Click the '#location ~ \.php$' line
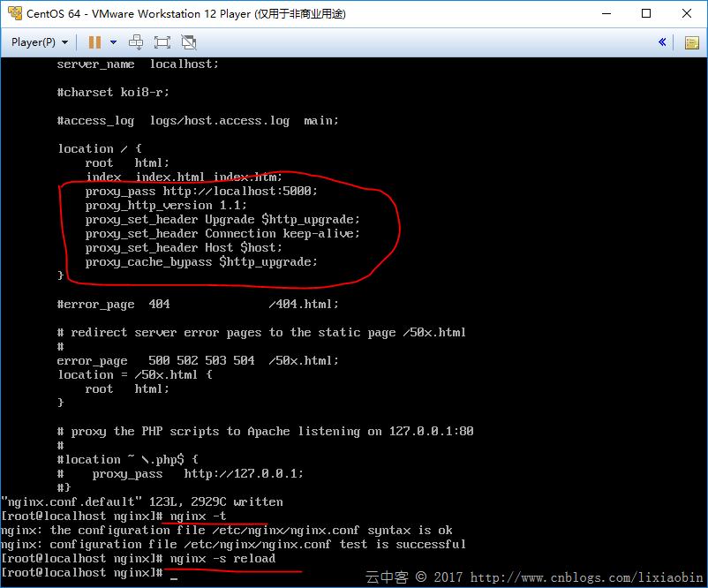The image size is (708, 588). [x=127, y=460]
